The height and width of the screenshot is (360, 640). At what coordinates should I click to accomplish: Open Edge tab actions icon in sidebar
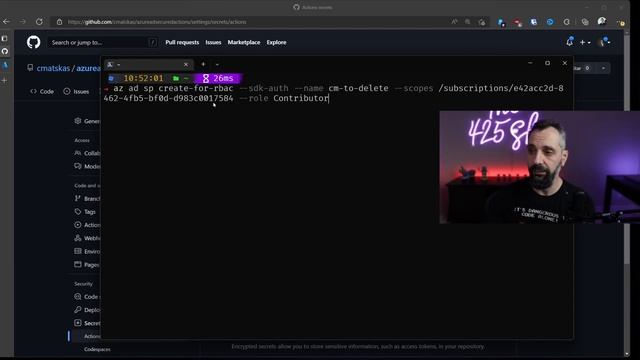(5, 38)
